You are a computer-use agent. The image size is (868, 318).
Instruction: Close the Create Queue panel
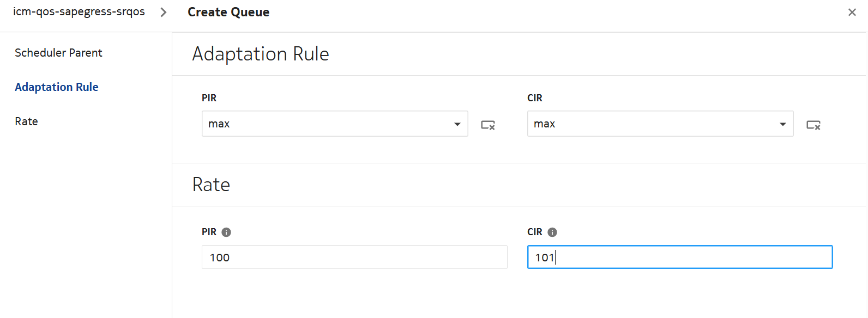[x=852, y=12]
